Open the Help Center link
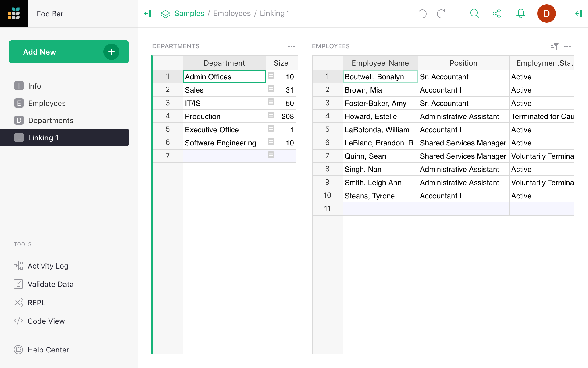588x368 pixels. pyautogui.click(x=48, y=349)
